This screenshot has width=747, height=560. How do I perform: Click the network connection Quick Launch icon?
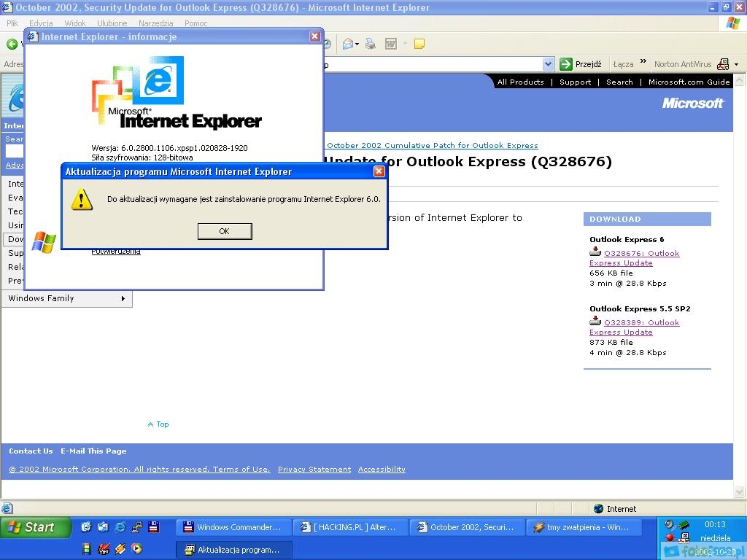point(136,526)
